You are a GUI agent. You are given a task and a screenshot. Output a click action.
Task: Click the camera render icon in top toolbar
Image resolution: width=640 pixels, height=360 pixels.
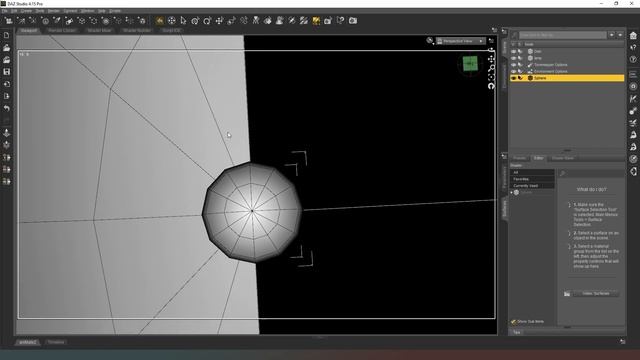coord(353,20)
